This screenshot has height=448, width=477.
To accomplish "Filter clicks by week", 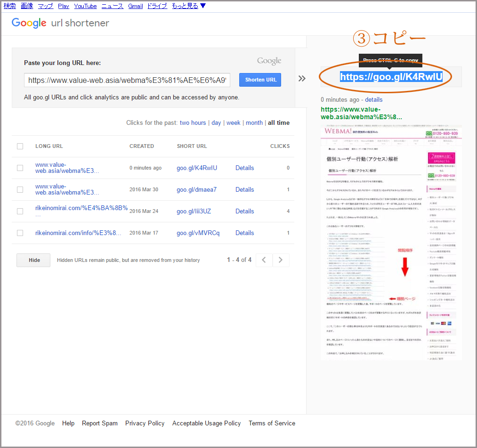I will point(234,122).
